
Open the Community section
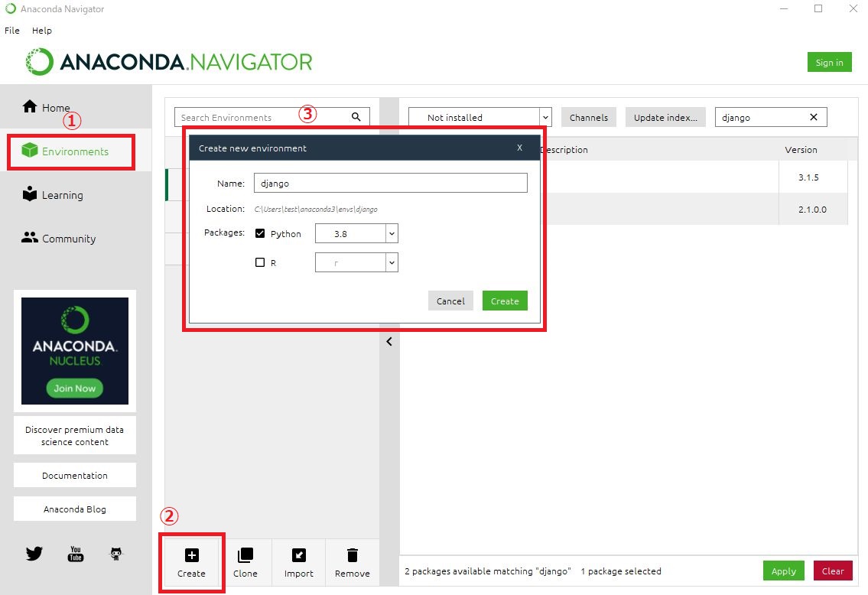pos(59,238)
